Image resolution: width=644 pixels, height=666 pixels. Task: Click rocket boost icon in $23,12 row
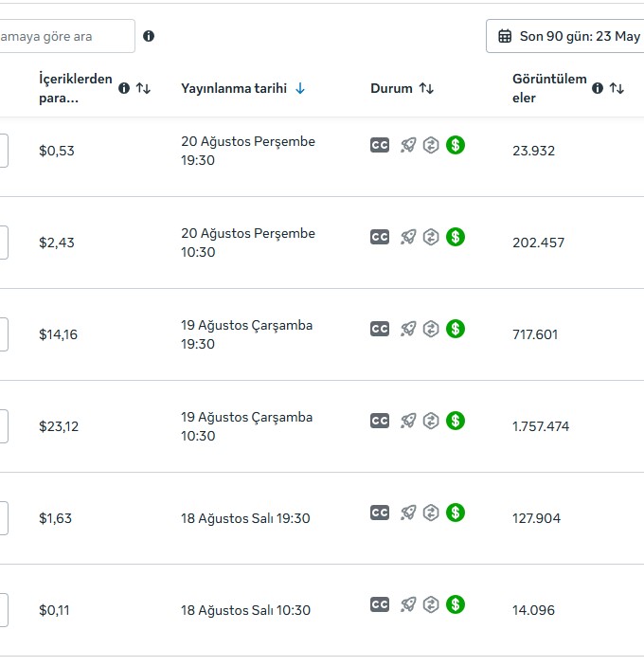tap(408, 421)
